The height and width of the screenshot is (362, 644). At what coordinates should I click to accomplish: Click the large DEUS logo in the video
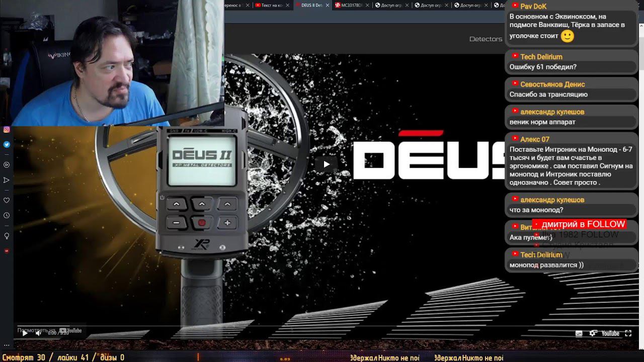[429, 155]
